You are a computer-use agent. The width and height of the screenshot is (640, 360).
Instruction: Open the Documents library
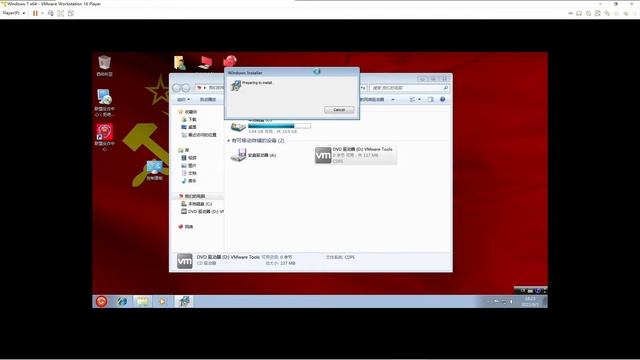pyautogui.click(x=189, y=173)
